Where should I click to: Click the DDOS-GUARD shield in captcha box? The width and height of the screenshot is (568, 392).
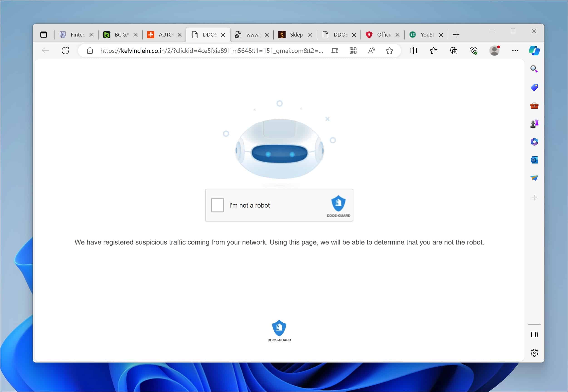338,203
